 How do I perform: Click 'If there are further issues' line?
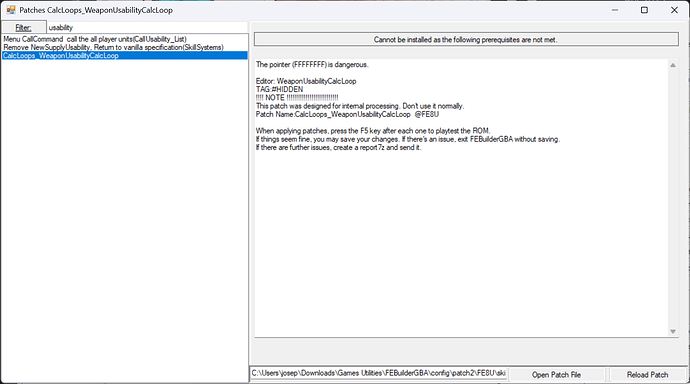338,147
